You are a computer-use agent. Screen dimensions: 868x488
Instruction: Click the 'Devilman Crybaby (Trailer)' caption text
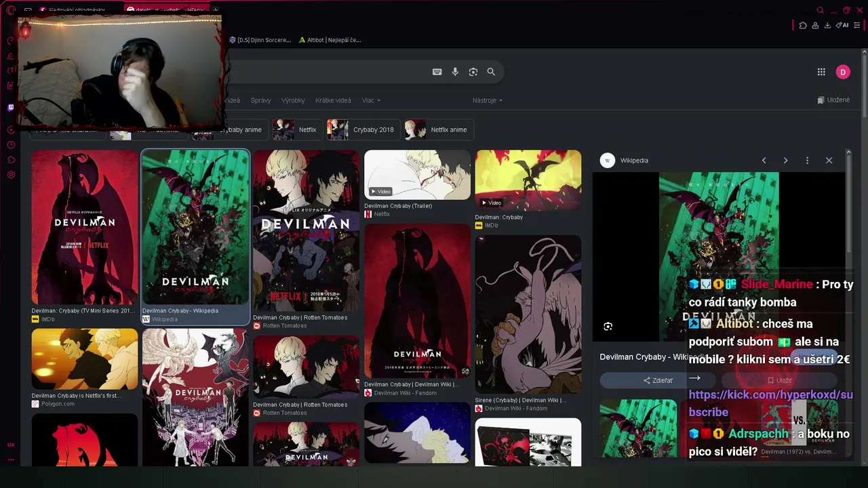click(398, 206)
